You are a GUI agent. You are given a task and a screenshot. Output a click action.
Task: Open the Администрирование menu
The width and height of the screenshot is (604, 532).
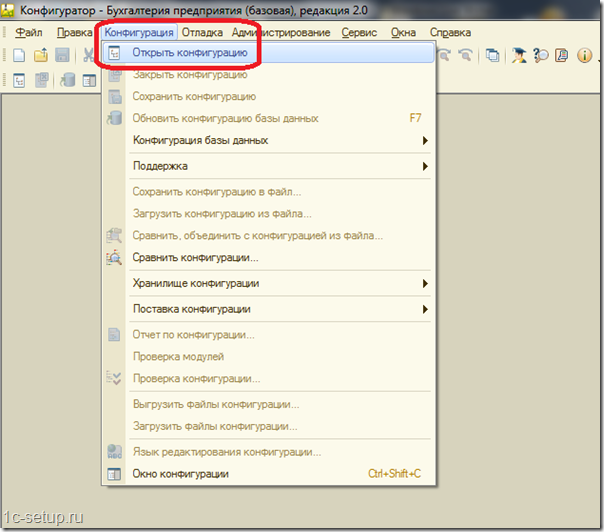coord(281,32)
